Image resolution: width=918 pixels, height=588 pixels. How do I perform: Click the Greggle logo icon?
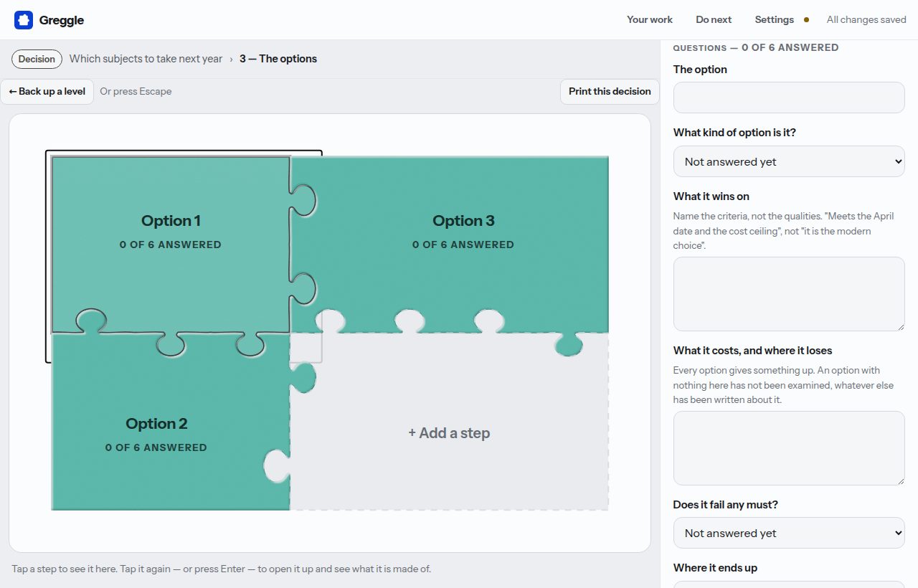[24, 20]
